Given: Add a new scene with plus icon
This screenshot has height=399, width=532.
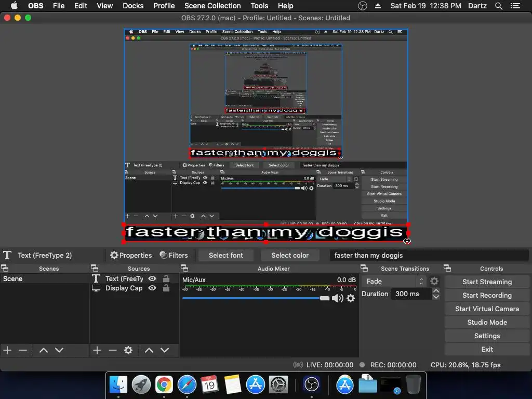Looking at the screenshot, I should (7, 350).
